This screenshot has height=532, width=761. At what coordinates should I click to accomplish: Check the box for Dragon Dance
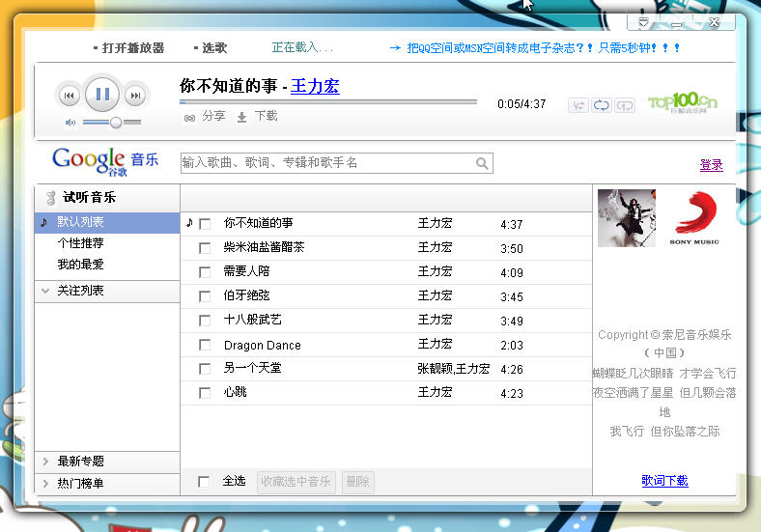click(x=205, y=345)
